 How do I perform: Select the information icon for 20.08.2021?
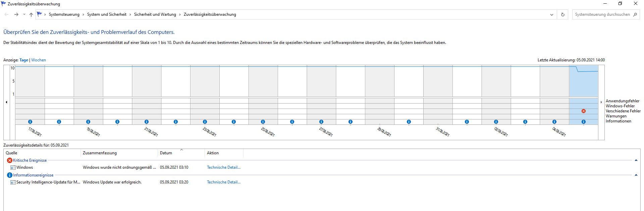[x=117, y=122]
